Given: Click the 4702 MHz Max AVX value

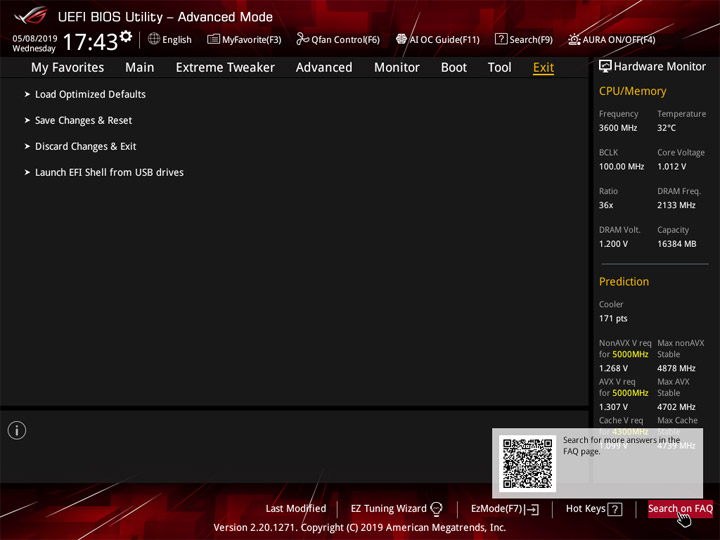Looking at the screenshot, I should point(676,407).
